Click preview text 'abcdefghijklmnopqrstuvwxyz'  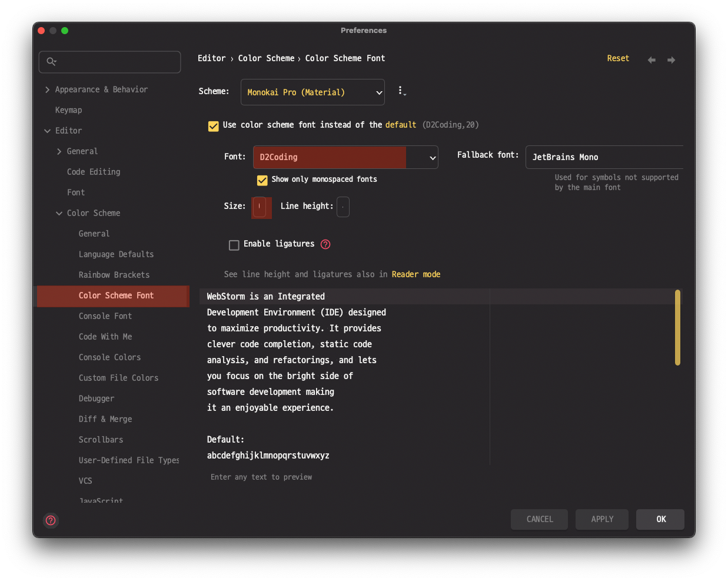coord(268,456)
